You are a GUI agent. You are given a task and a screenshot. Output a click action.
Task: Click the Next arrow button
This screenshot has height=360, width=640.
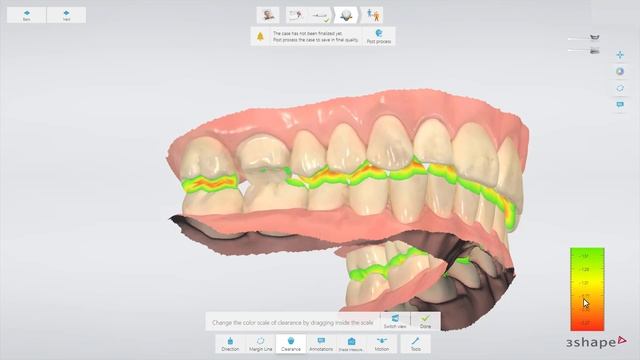coord(67,15)
